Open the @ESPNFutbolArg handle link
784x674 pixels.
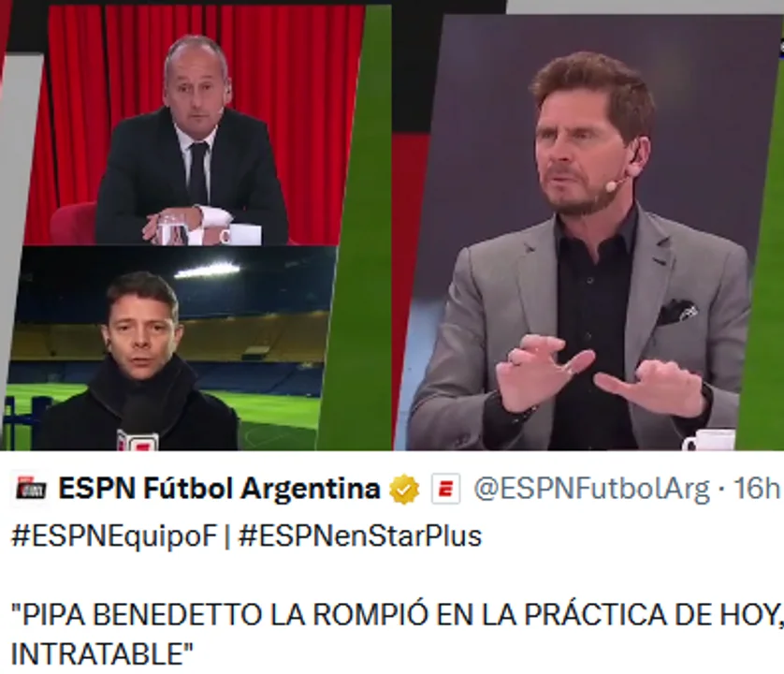tap(591, 489)
